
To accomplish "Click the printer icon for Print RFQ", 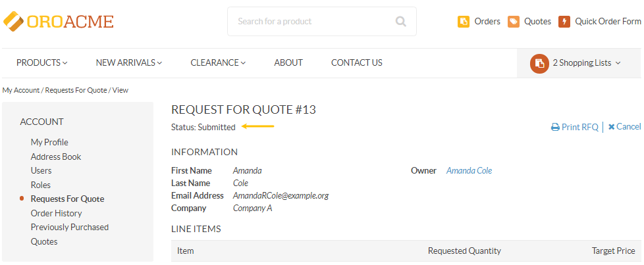I will point(555,127).
